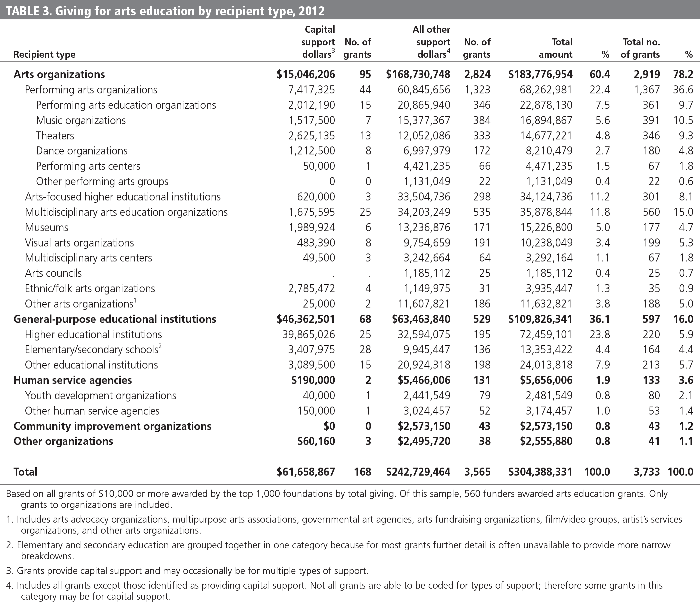
Task: Click the 'Recipient type' column header
Action: (44, 54)
